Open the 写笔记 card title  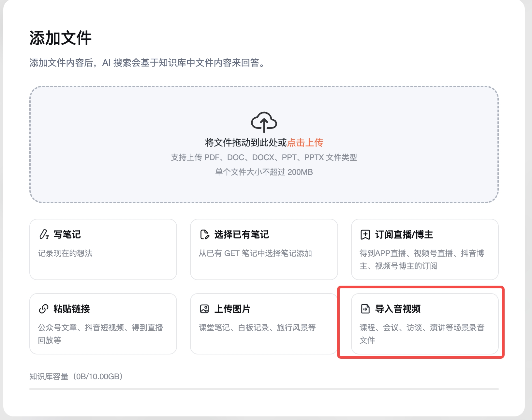coord(67,234)
